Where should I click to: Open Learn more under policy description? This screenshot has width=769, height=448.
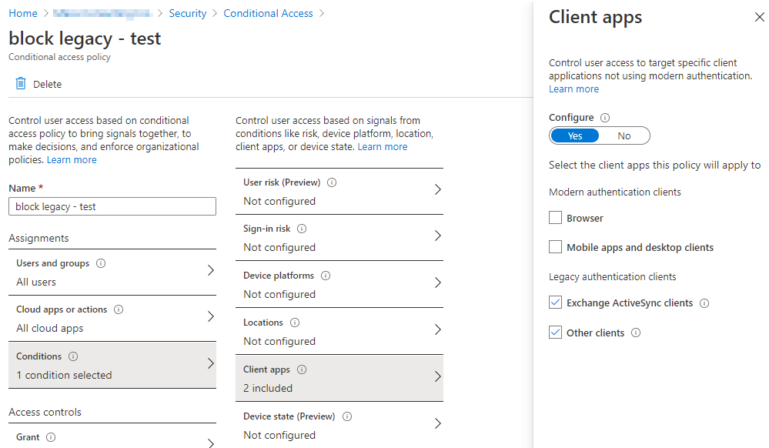[x=72, y=160]
